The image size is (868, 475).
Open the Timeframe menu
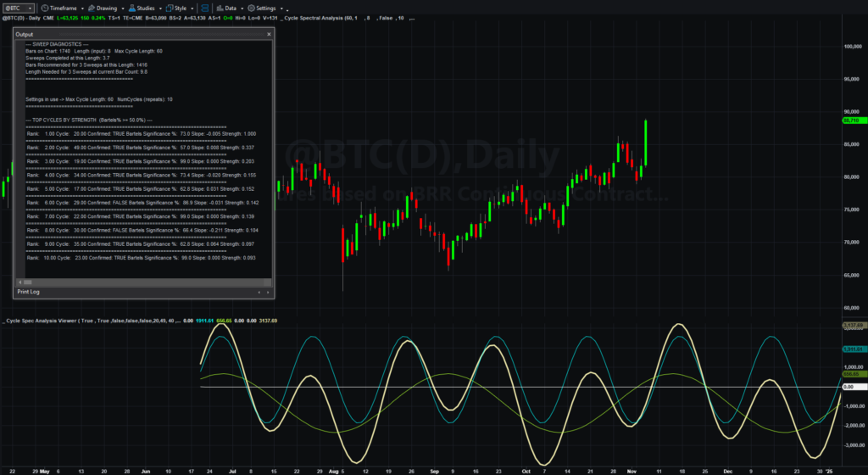pyautogui.click(x=59, y=8)
